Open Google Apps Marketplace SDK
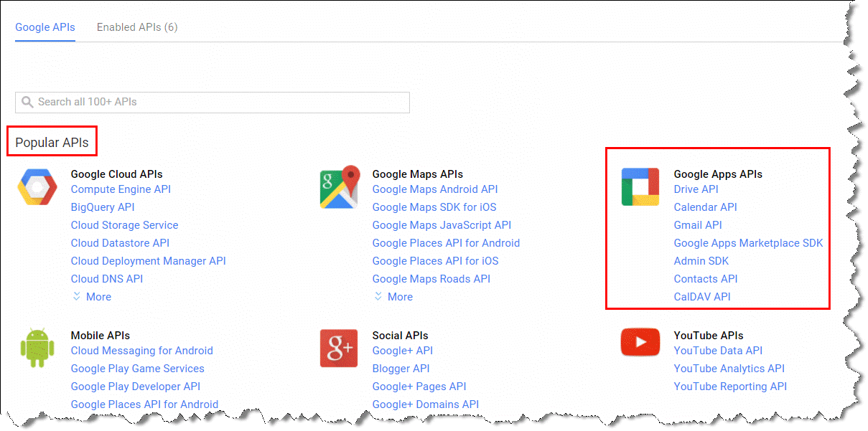The width and height of the screenshot is (868, 431). coord(749,243)
